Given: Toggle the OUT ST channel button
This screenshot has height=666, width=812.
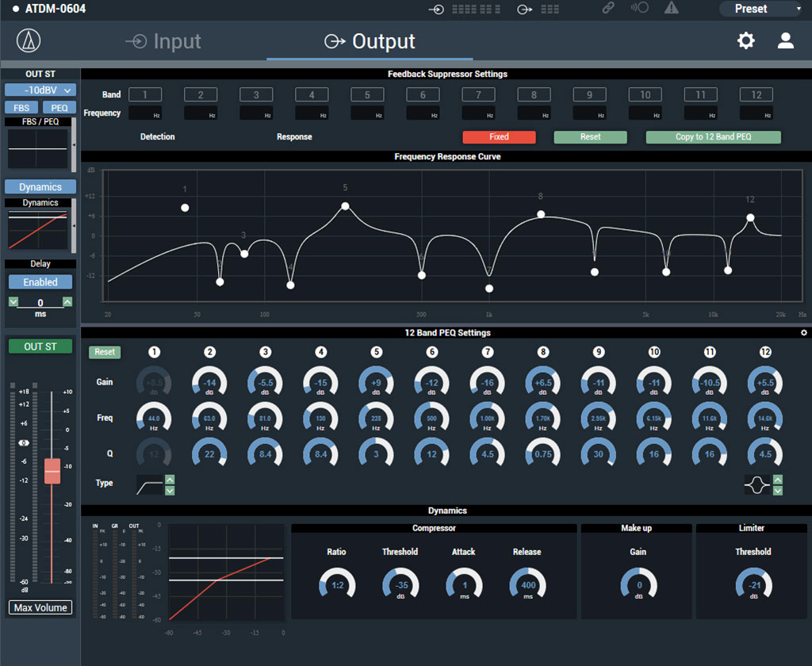Looking at the screenshot, I should coord(40,346).
